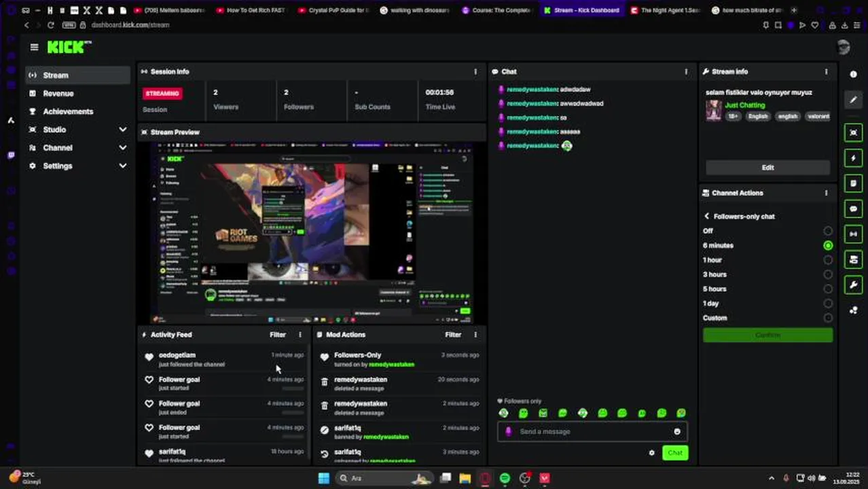Open the Mod Actions Filter dropdown

click(x=453, y=334)
